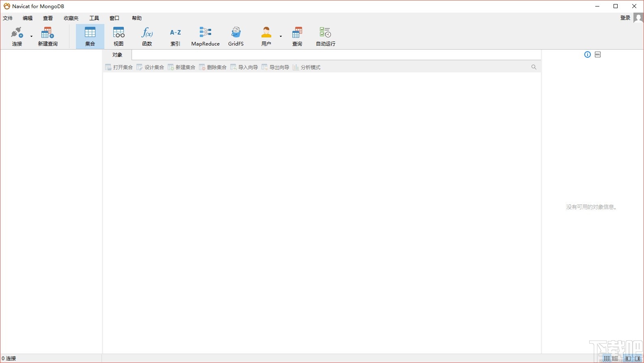The image size is (644, 363).
Task: Launch the 导入向导 (Import Wizard) button
Action: pyautogui.click(x=244, y=67)
